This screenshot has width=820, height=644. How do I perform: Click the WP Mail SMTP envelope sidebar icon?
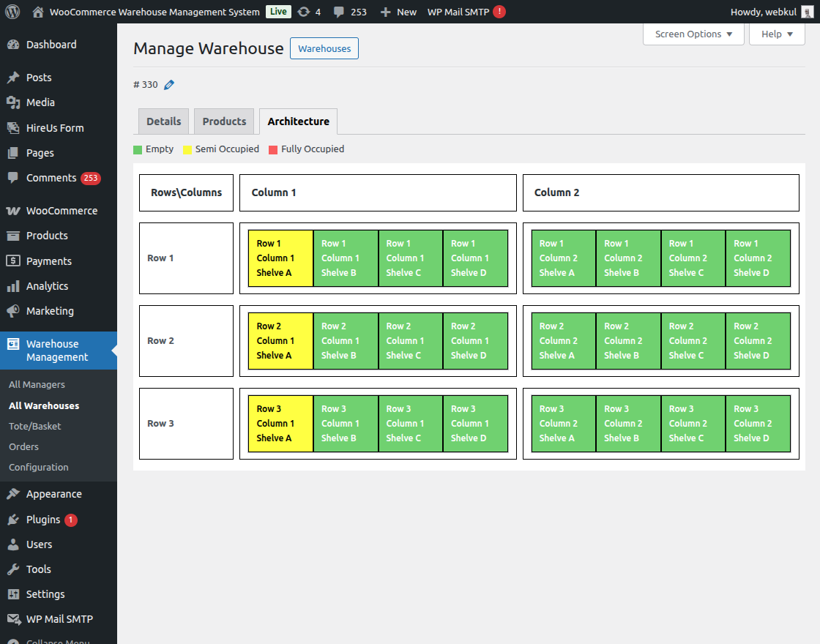click(x=14, y=619)
